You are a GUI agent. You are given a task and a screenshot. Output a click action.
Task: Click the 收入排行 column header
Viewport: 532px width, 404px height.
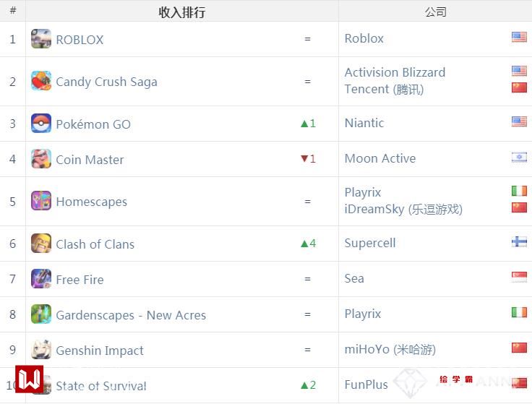(x=182, y=12)
